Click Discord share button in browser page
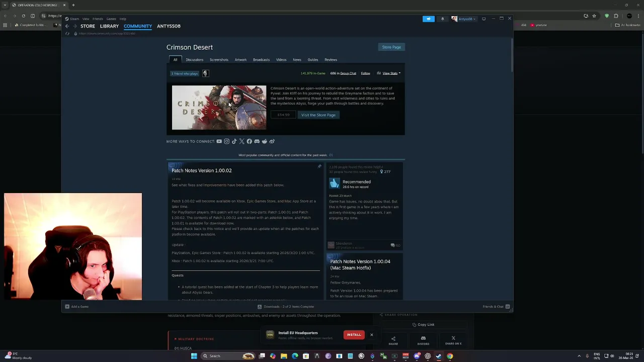644x362 pixels. pos(423,340)
